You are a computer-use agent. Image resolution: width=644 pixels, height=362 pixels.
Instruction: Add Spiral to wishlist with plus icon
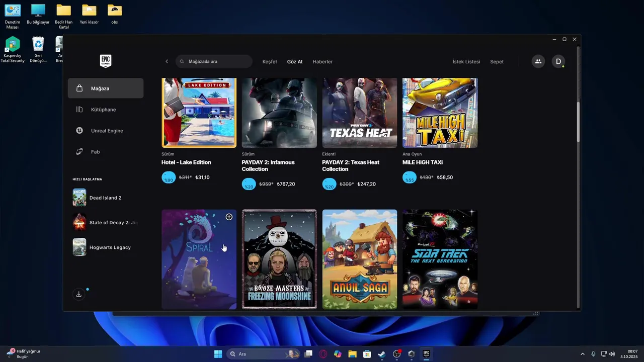click(229, 217)
